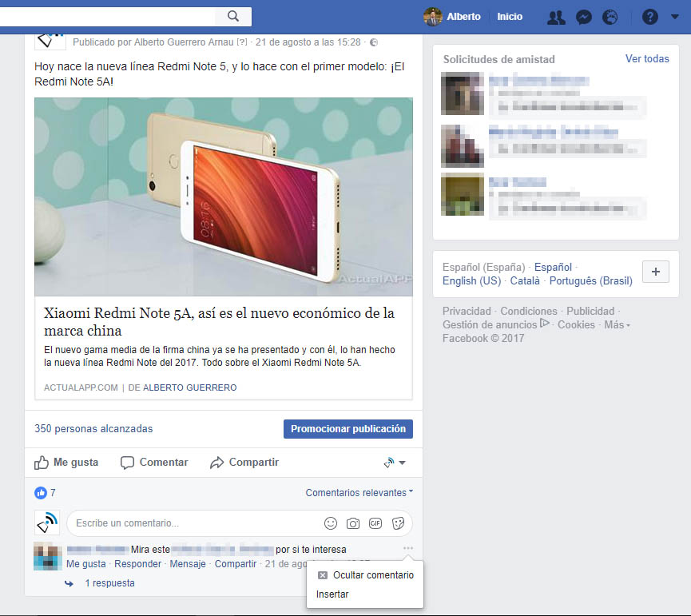Screen dimensions: 691x616
Task: Click the search magnifier icon
Action: pyautogui.click(x=233, y=16)
